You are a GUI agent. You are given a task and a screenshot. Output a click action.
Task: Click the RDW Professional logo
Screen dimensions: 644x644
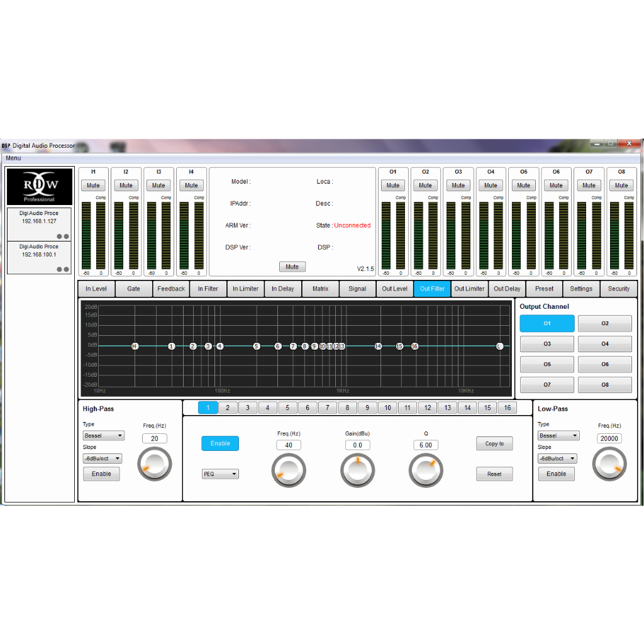(40, 186)
